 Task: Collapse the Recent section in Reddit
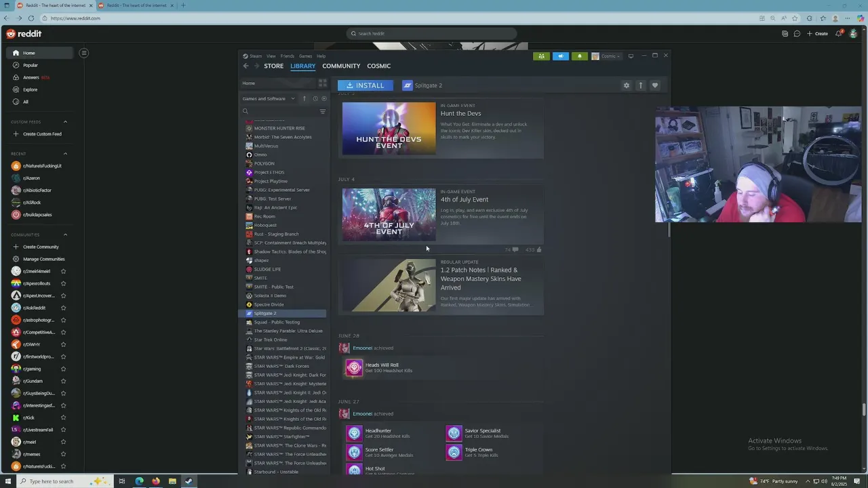click(65, 154)
